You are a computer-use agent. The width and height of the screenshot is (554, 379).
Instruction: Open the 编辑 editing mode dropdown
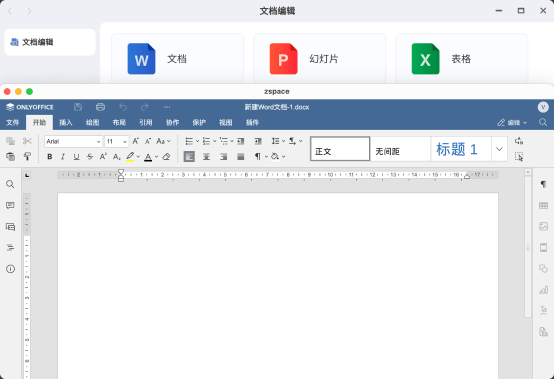pyautogui.click(x=512, y=123)
